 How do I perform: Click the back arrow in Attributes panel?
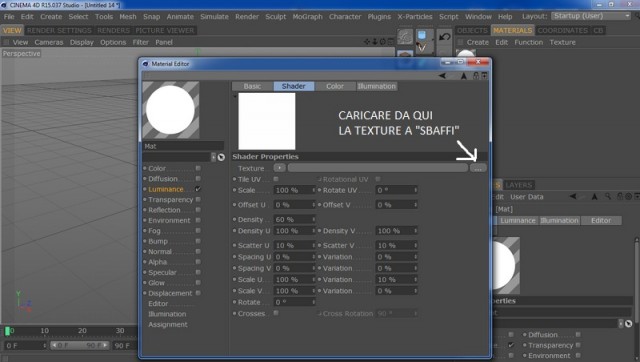pyautogui.click(x=573, y=196)
